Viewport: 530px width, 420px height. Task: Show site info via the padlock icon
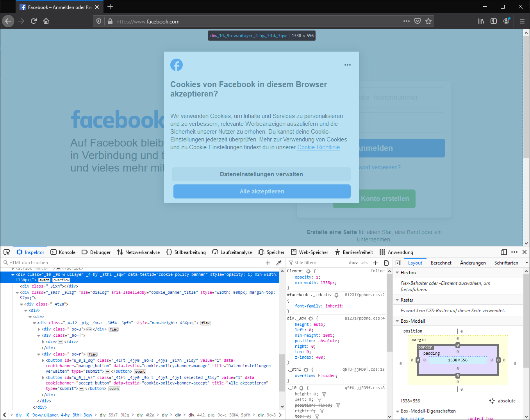[110, 21]
